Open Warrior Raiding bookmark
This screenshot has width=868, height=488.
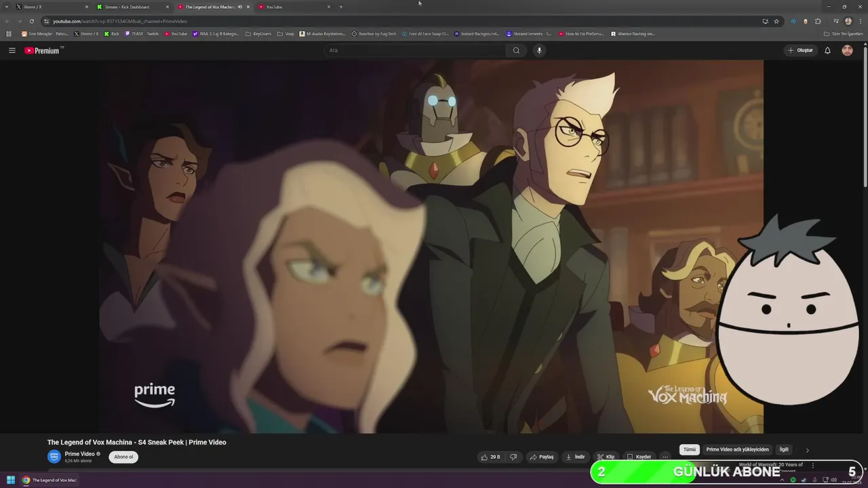pyautogui.click(x=633, y=33)
